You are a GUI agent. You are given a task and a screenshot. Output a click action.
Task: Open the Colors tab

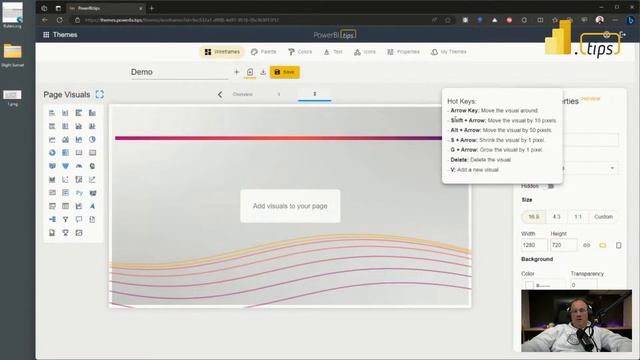300,52
